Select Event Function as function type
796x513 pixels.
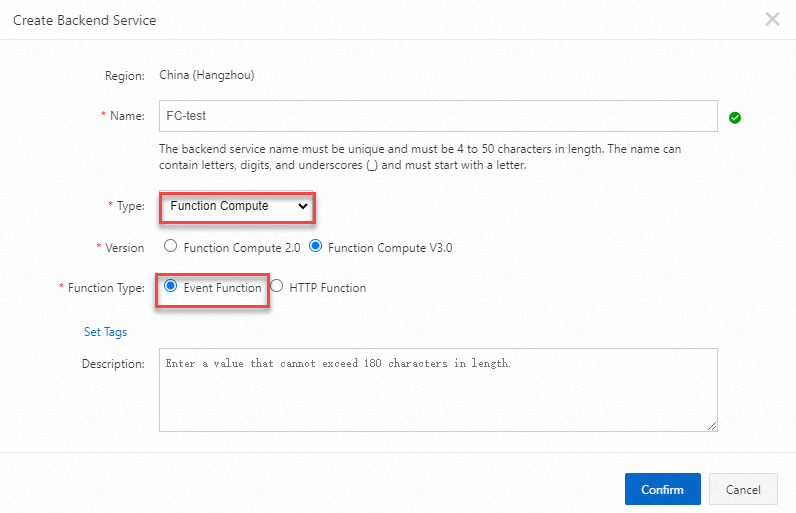tap(170, 287)
